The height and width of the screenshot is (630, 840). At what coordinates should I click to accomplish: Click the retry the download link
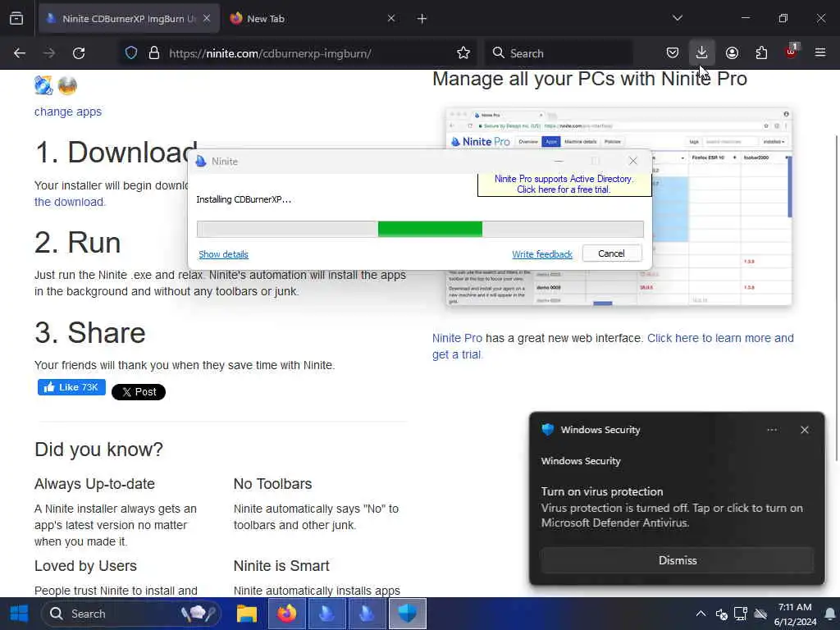(70, 202)
